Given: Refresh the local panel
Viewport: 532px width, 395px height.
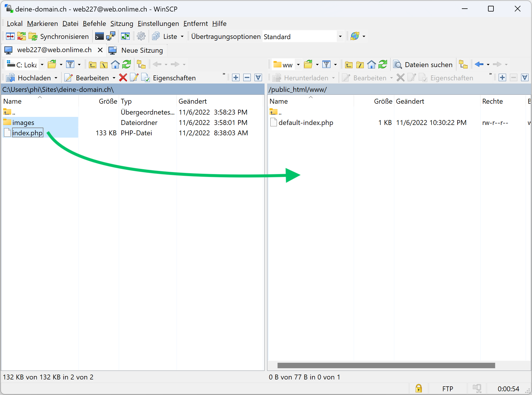Looking at the screenshot, I should click(x=127, y=64).
